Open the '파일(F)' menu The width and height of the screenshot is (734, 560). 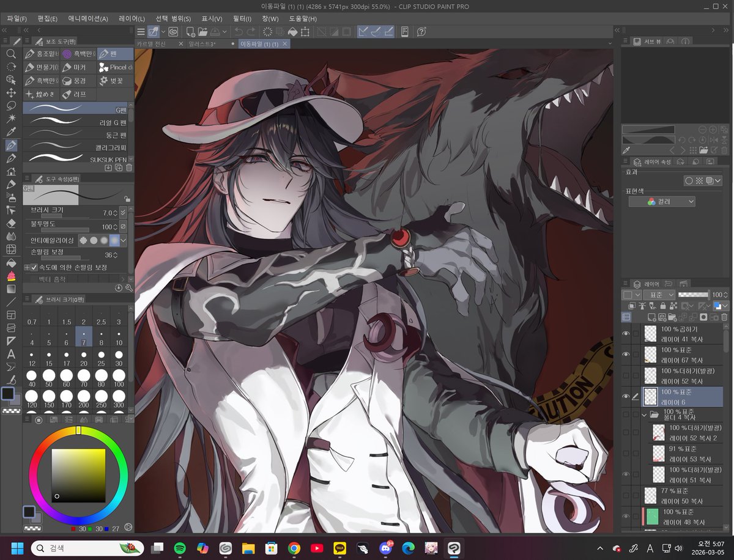[17, 18]
